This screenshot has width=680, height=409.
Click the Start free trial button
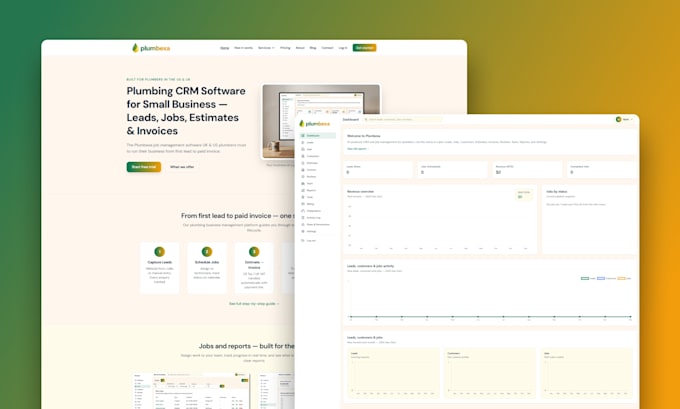point(144,167)
